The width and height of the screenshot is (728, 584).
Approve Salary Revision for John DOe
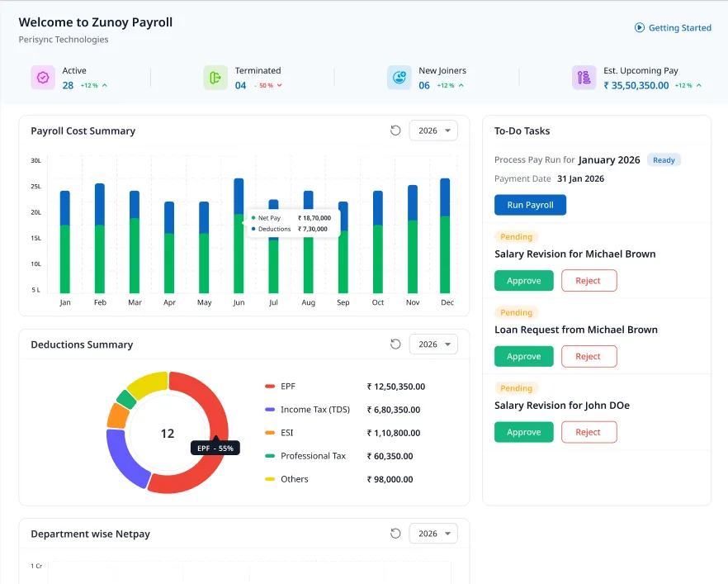pyautogui.click(x=523, y=432)
